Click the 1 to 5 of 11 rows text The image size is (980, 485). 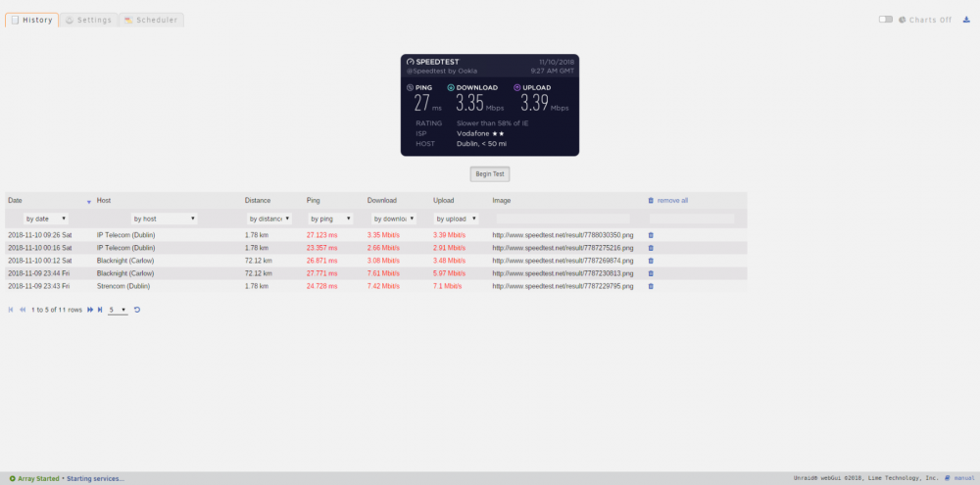pyautogui.click(x=56, y=310)
